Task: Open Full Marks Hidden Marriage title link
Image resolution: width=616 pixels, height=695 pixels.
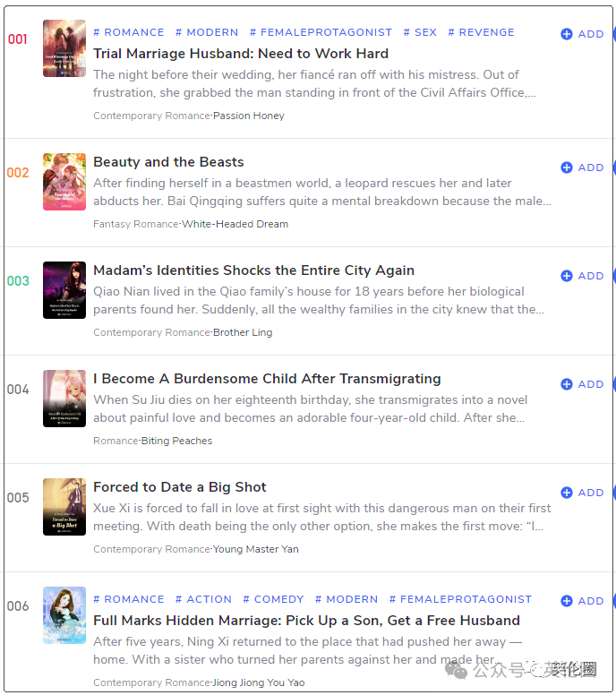Action: pos(306,621)
